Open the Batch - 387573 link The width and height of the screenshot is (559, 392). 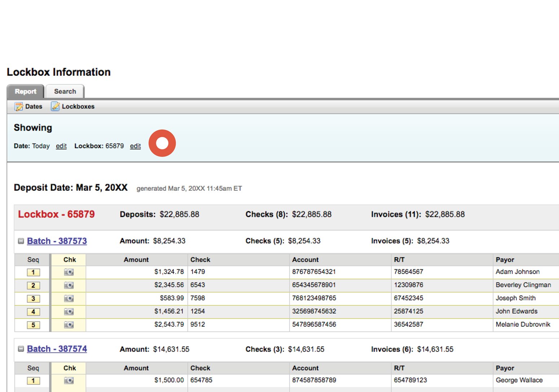pos(57,241)
